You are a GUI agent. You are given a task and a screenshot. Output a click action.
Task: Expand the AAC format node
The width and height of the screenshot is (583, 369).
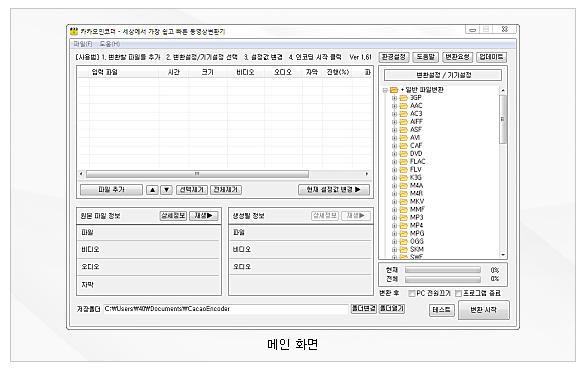pyautogui.click(x=394, y=106)
